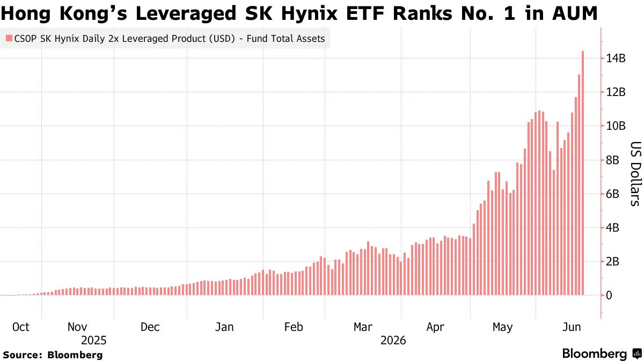Click the US Dollars axis title
644x362 pixels.
pos(635,174)
